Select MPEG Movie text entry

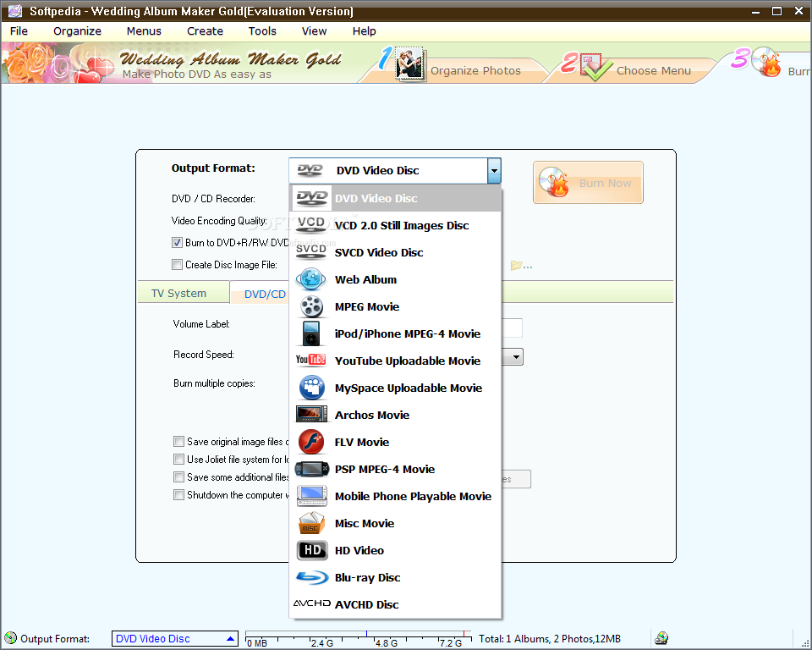tap(366, 307)
